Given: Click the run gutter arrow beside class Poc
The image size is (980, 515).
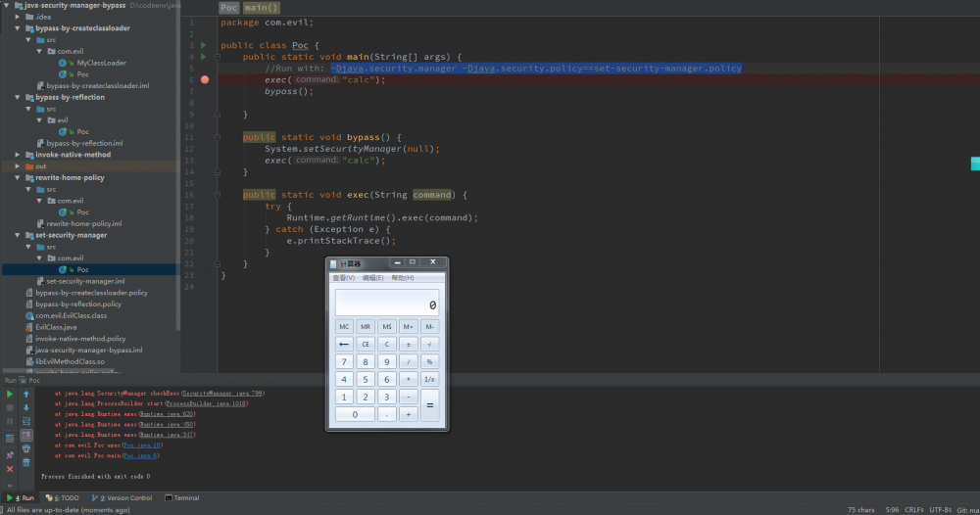Looking at the screenshot, I should click(203, 45).
